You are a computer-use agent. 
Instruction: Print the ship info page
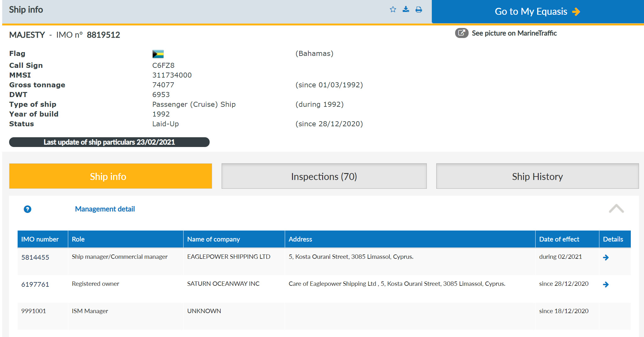click(x=419, y=9)
